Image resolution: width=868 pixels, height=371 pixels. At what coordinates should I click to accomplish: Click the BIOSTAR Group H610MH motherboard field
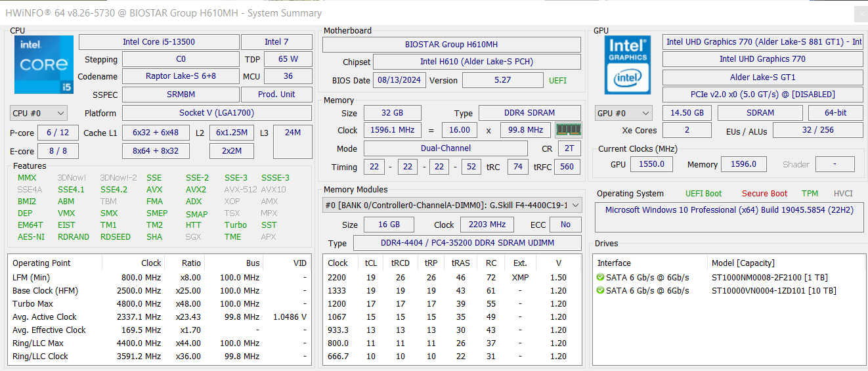452,44
